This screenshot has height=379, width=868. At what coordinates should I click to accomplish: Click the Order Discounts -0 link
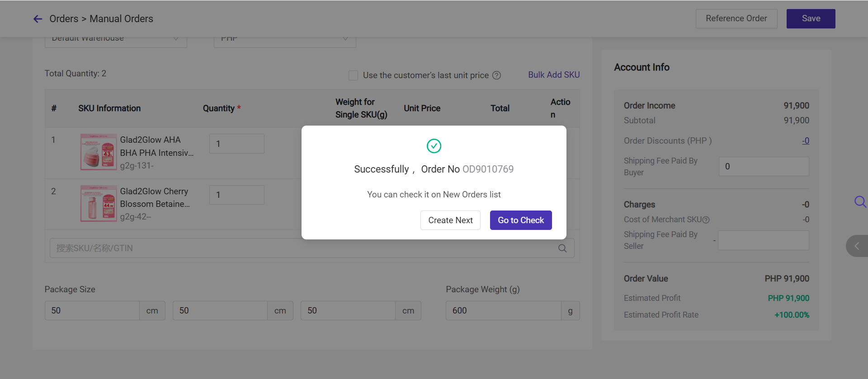pyautogui.click(x=806, y=141)
